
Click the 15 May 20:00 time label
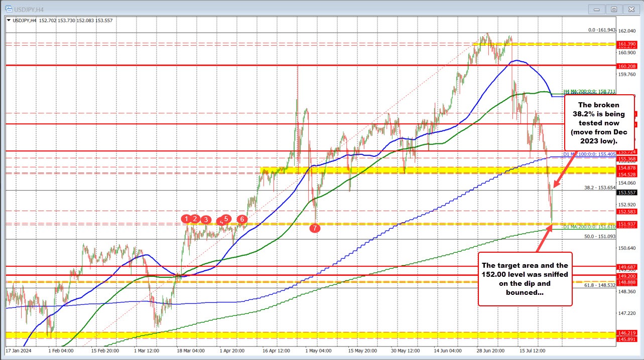[362, 350]
